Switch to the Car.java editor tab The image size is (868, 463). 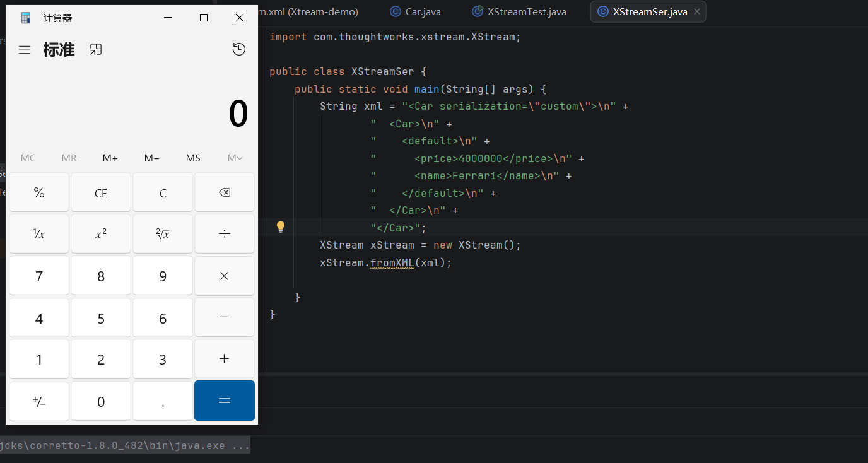click(415, 12)
